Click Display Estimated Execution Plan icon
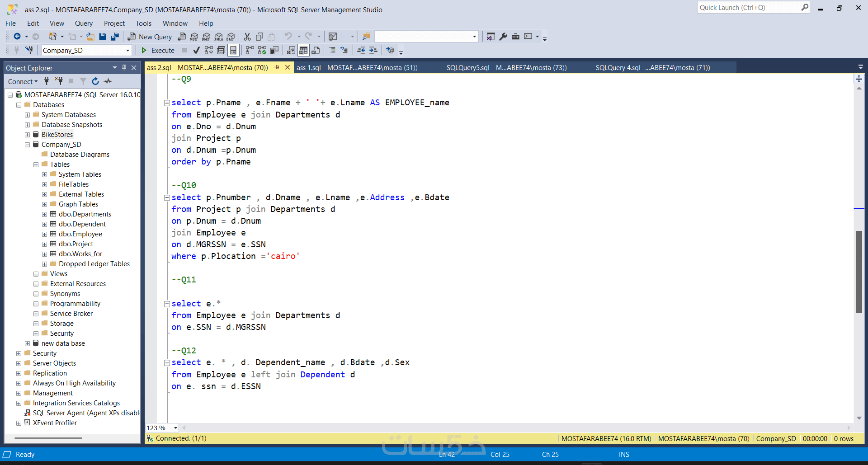This screenshot has width=868, height=465. point(208,50)
